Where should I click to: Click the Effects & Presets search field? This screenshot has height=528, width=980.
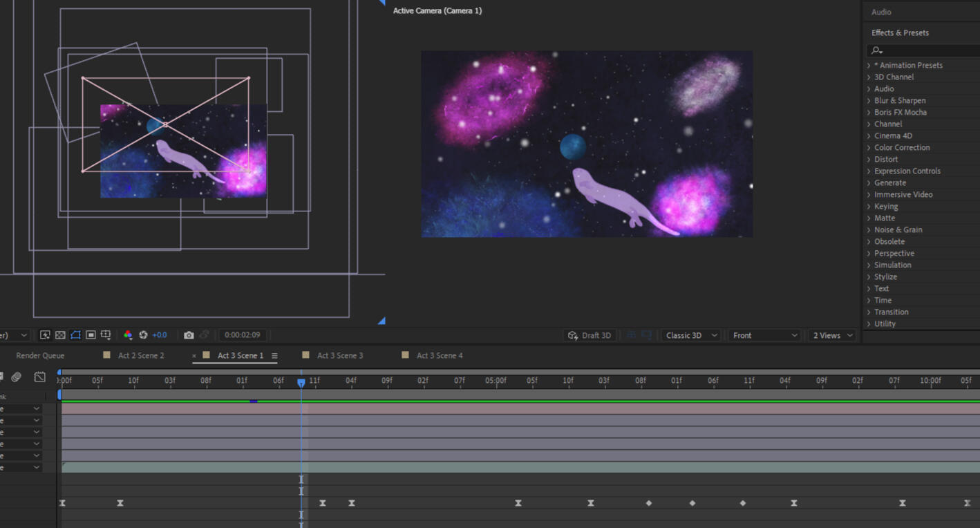(926, 50)
